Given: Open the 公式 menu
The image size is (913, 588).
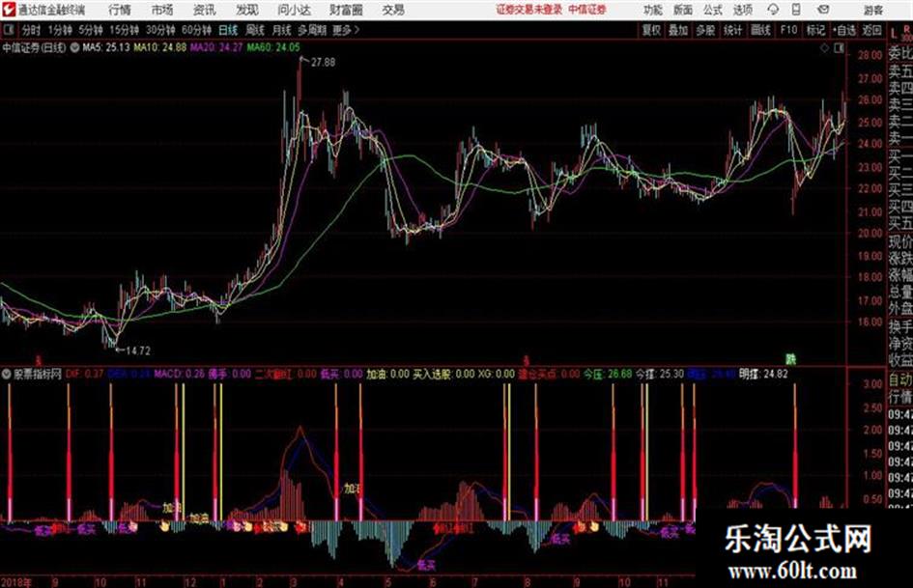Looking at the screenshot, I should pyautogui.click(x=713, y=10).
